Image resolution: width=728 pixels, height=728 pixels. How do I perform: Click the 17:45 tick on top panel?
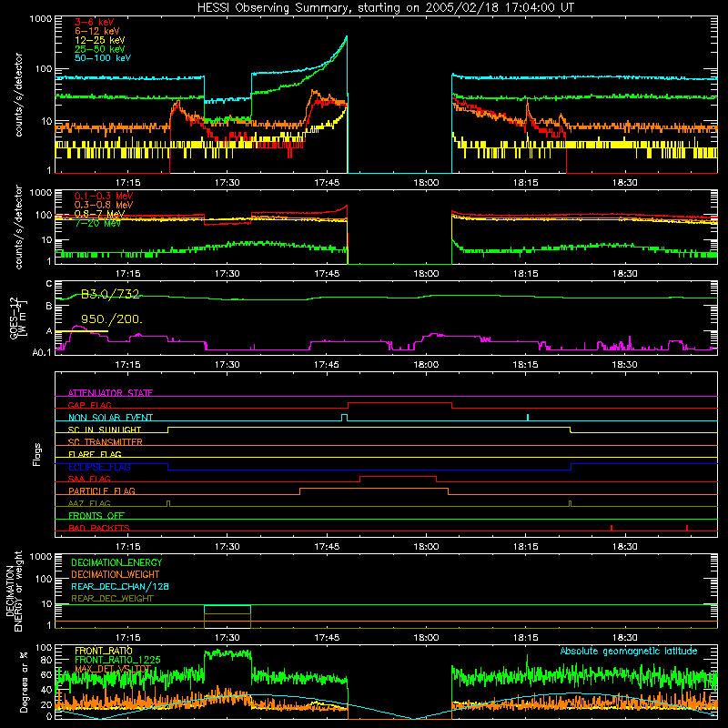coord(327,183)
